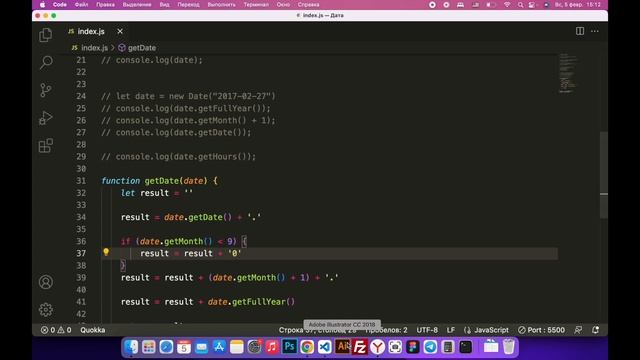The height and width of the screenshot is (360, 640).
Task: Open Spotlight search in the macOS menu bar
Action: [x=520, y=5]
